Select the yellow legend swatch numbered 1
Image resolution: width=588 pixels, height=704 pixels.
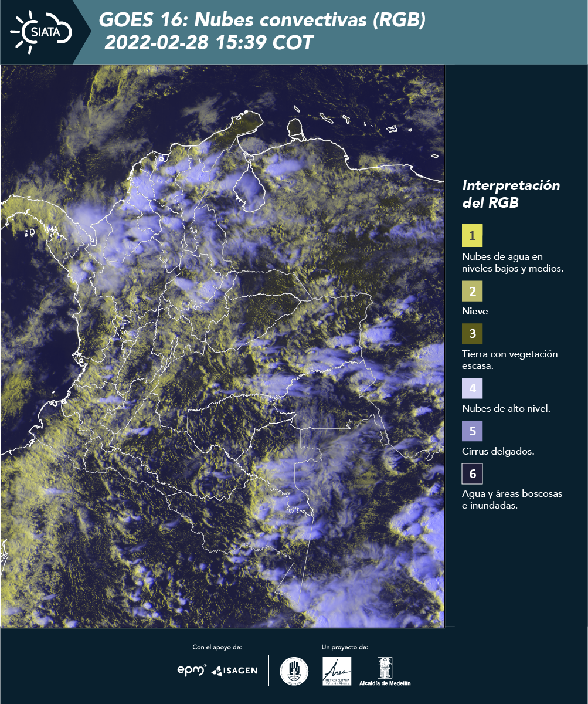[472, 236]
